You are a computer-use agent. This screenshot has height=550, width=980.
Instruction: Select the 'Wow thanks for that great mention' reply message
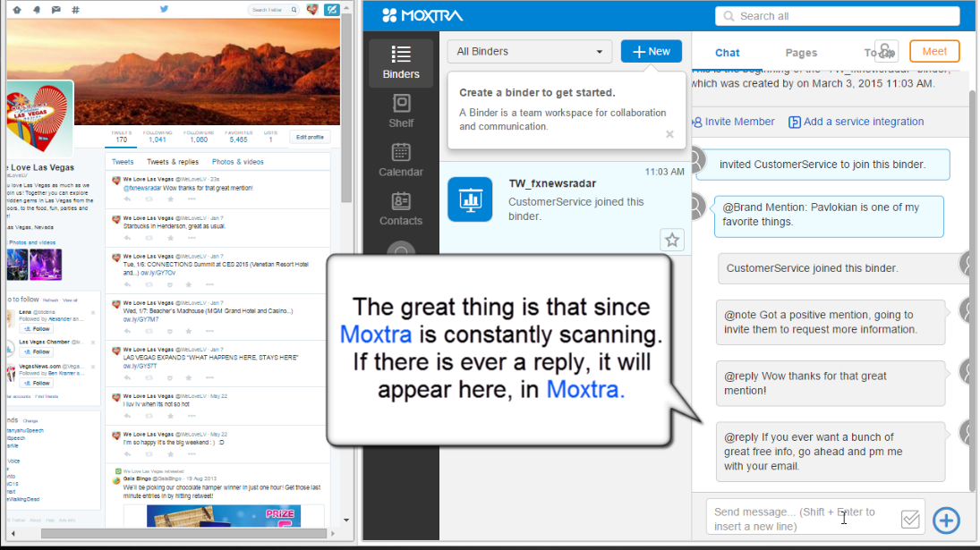(831, 384)
